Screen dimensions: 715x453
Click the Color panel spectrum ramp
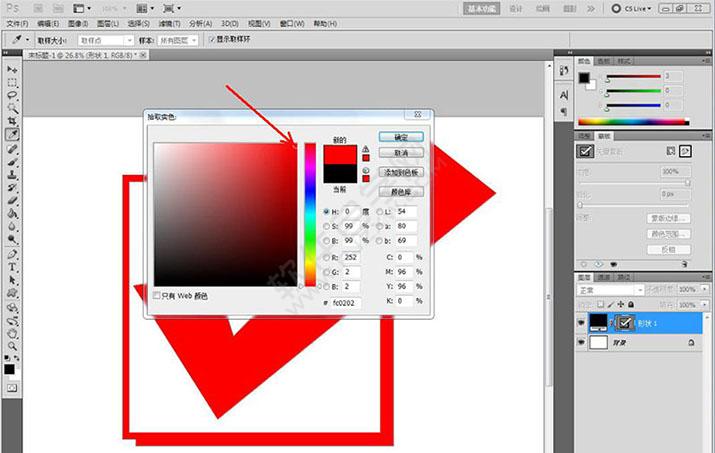pyautogui.click(x=633, y=121)
